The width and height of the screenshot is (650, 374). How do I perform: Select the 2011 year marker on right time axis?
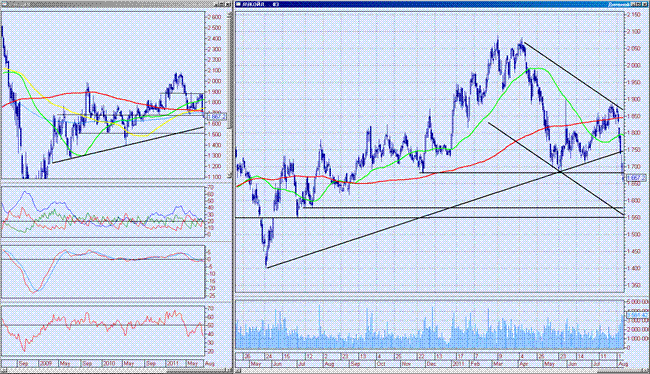458,364
